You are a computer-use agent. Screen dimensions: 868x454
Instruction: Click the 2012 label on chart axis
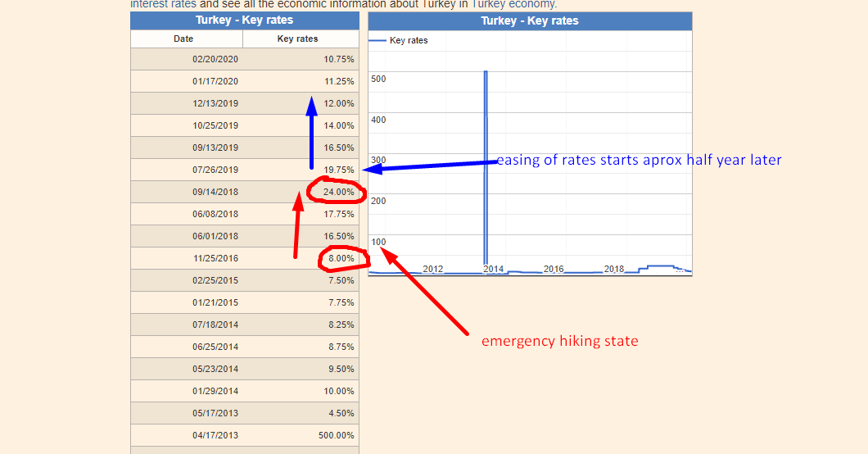click(432, 269)
